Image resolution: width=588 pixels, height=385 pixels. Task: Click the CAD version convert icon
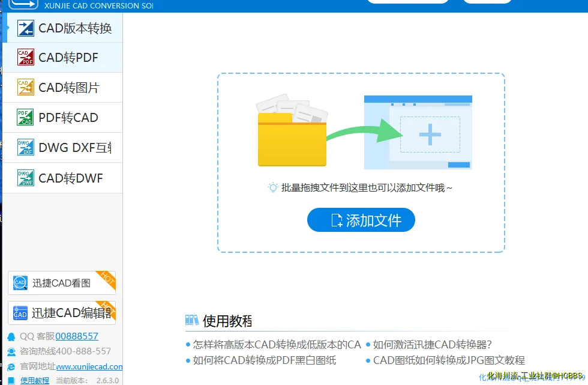click(25, 28)
